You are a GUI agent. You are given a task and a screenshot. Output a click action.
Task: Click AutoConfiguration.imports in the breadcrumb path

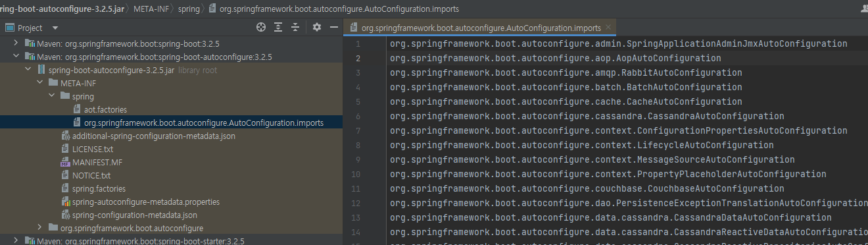pyautogui.click(x=339, y=9)
